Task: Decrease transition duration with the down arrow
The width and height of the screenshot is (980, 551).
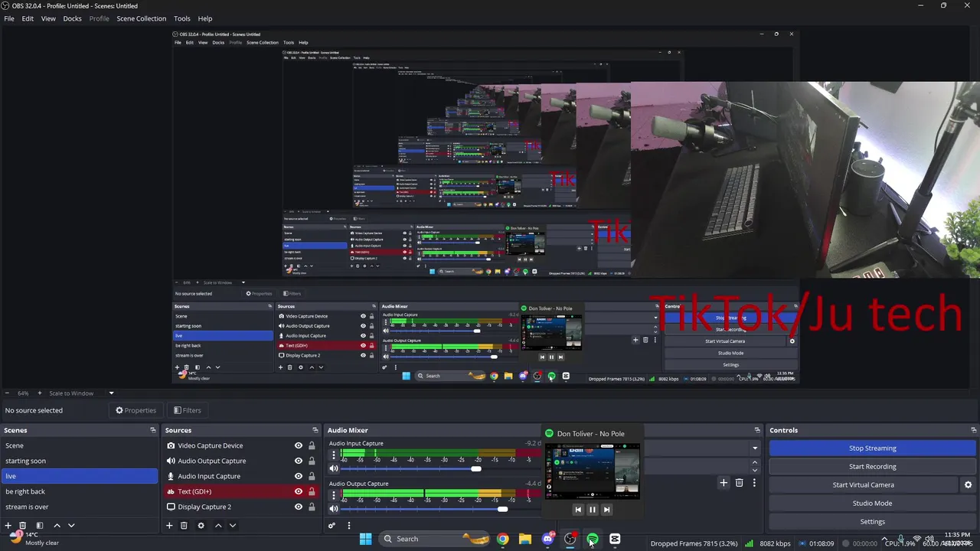Action: coord(755,470)
